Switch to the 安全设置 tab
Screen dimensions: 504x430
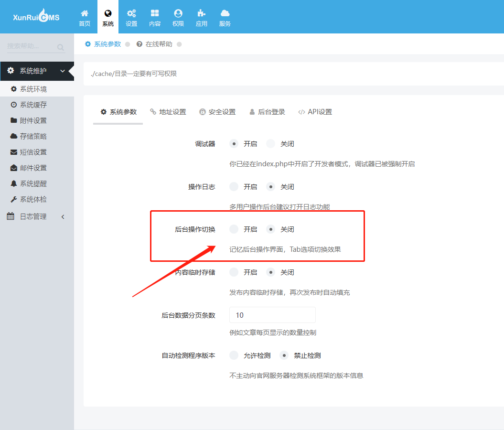point(218,112)
